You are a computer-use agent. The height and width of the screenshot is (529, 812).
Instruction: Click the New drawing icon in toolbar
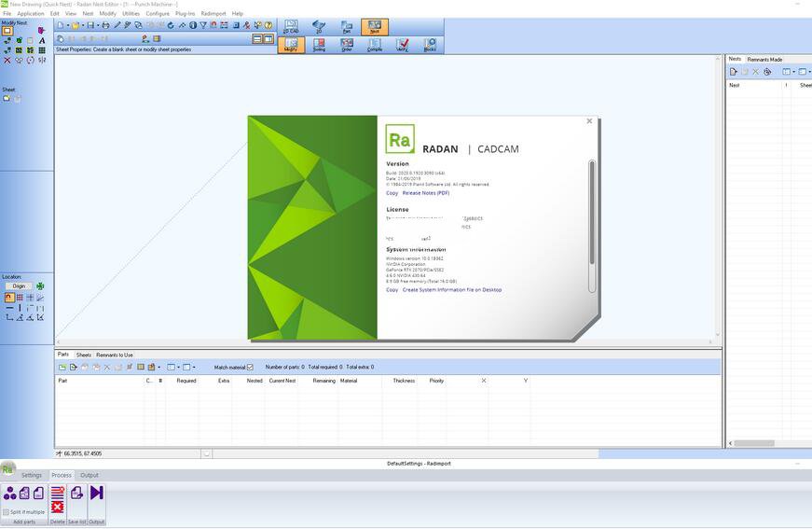pos(61,25)
